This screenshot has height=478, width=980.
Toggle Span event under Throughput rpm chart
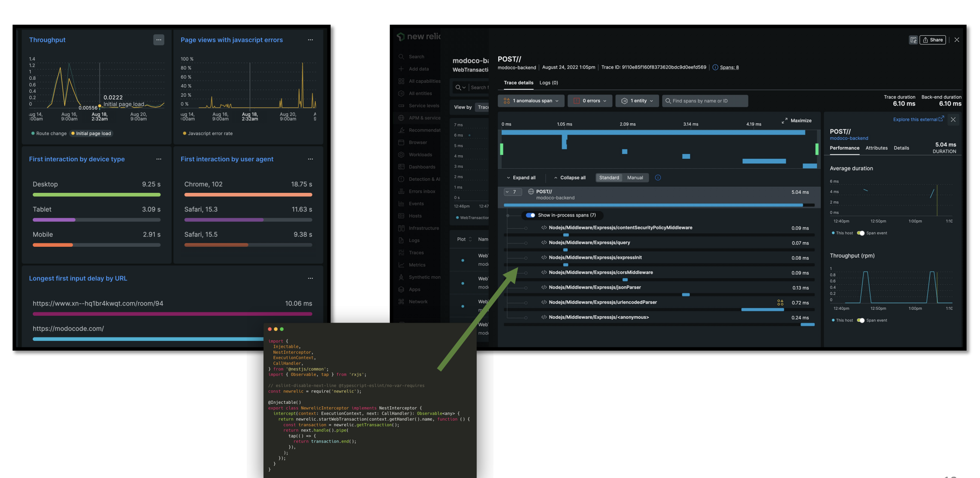click(x=861, y=320)
